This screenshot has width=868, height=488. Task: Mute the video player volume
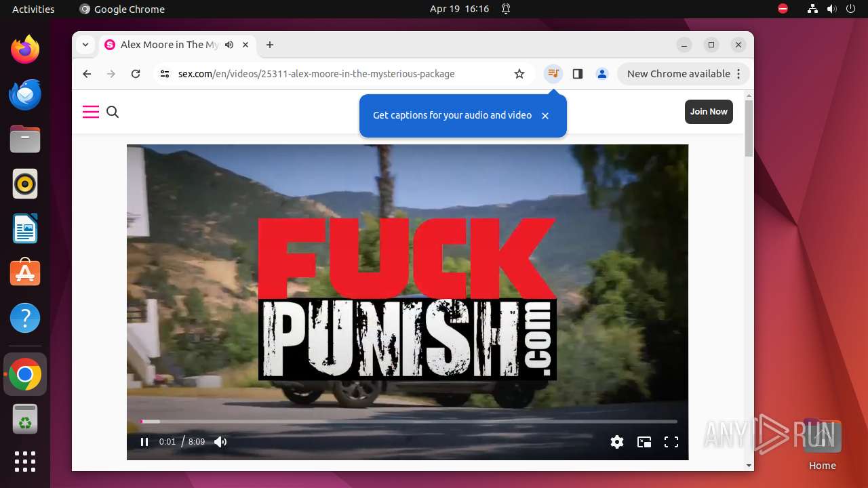[220, 442]
